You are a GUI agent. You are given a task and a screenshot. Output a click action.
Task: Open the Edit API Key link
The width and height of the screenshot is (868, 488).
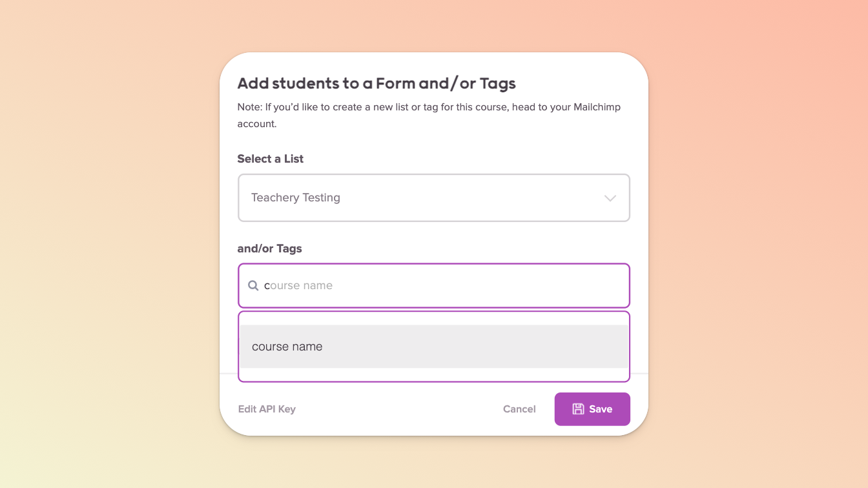point(267,409)
